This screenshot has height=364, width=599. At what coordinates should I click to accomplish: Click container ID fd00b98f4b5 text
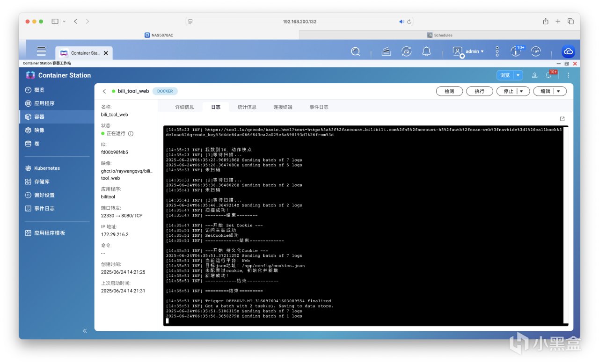tap(115, 152)
